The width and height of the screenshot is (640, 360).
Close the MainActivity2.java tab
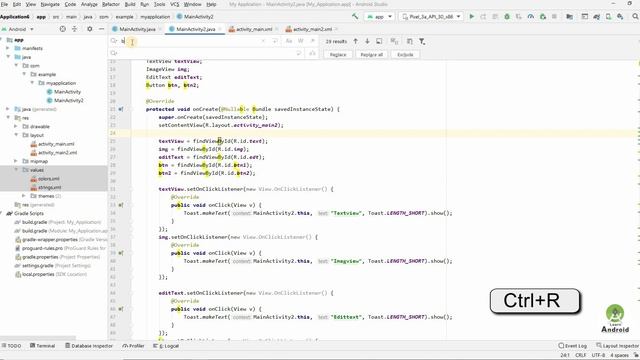(x=220, y=29)
